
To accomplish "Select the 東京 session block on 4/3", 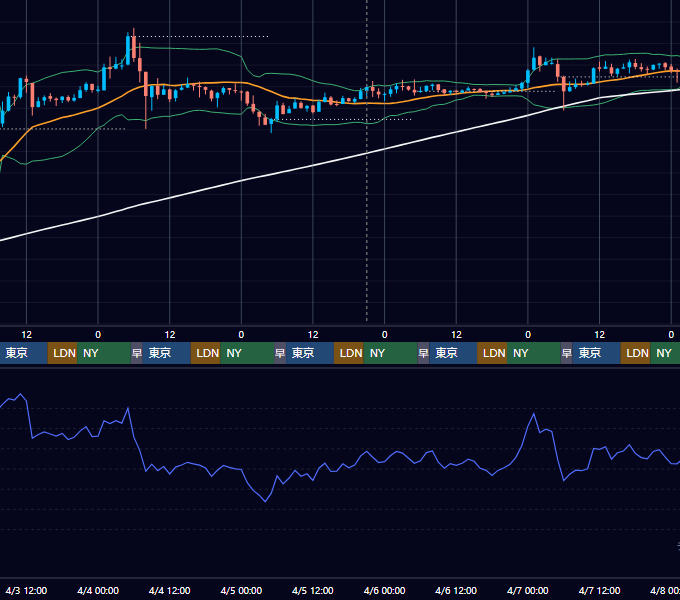I will [23, 353].
